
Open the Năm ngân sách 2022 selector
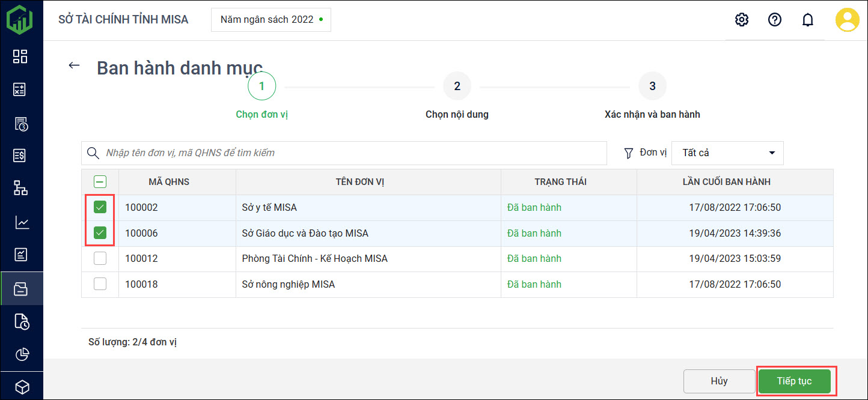(x=270, y=20)
